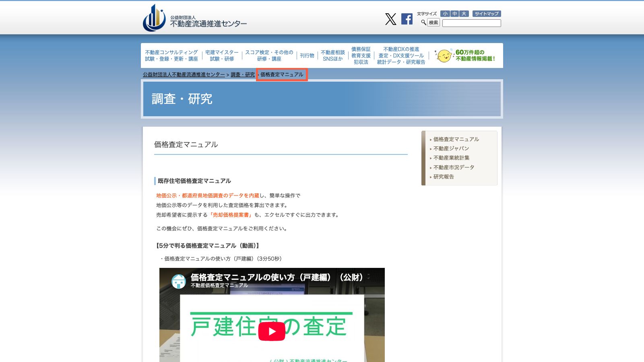The image size is (644, 362).
Task: Click the orange text 「売却価格提案書」
Action: coord(231,215)
